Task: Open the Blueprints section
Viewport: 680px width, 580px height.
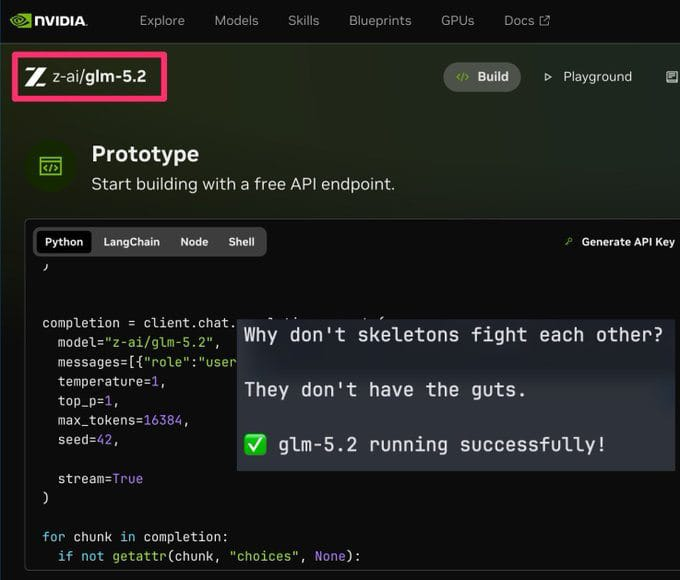Action: 380,21
